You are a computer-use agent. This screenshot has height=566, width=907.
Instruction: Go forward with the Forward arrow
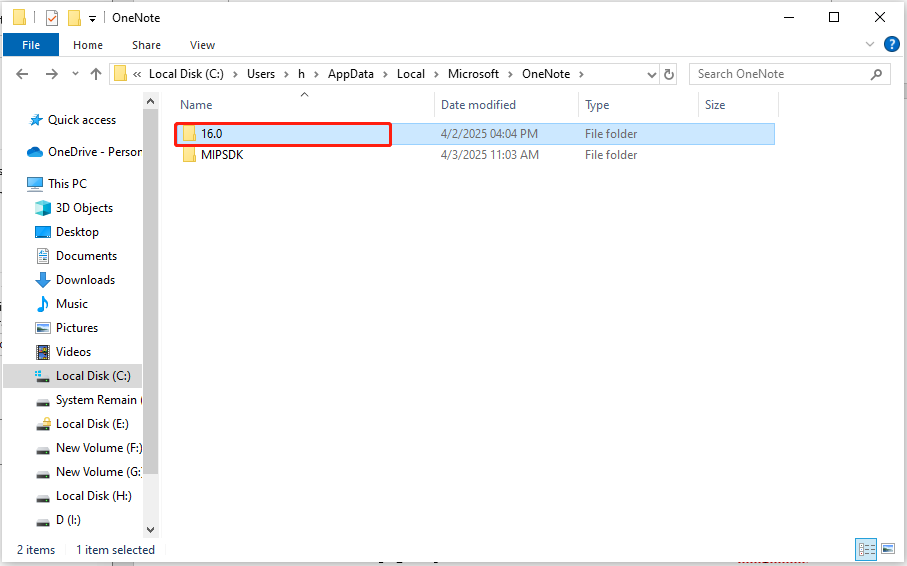point(51,74)
